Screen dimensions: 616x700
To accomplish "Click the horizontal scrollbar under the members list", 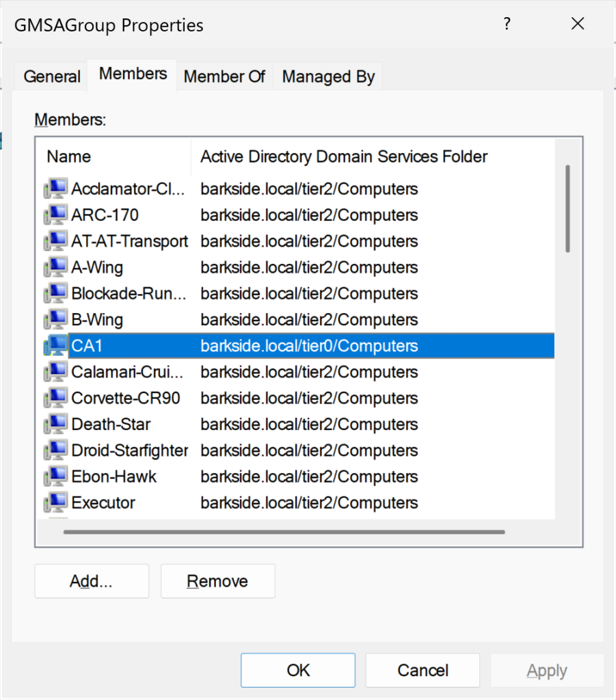I will click(284, 531).
